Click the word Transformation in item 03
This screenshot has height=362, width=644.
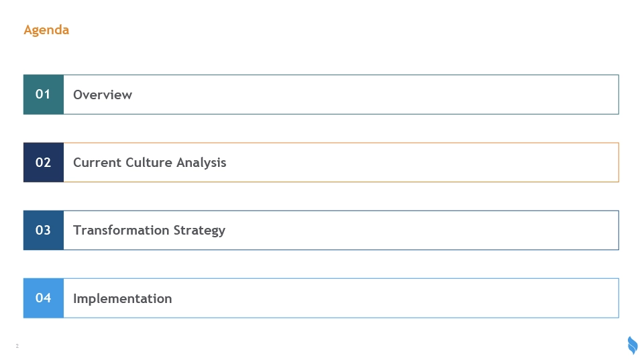click(121, 230)
